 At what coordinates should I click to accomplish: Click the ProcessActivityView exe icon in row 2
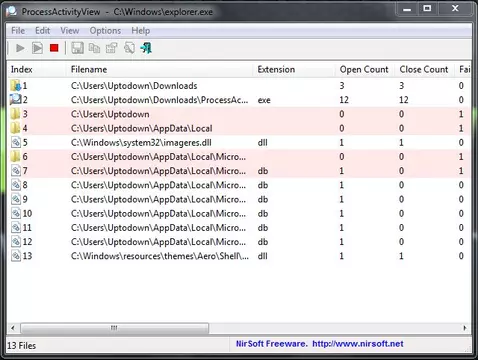point(15,100)
